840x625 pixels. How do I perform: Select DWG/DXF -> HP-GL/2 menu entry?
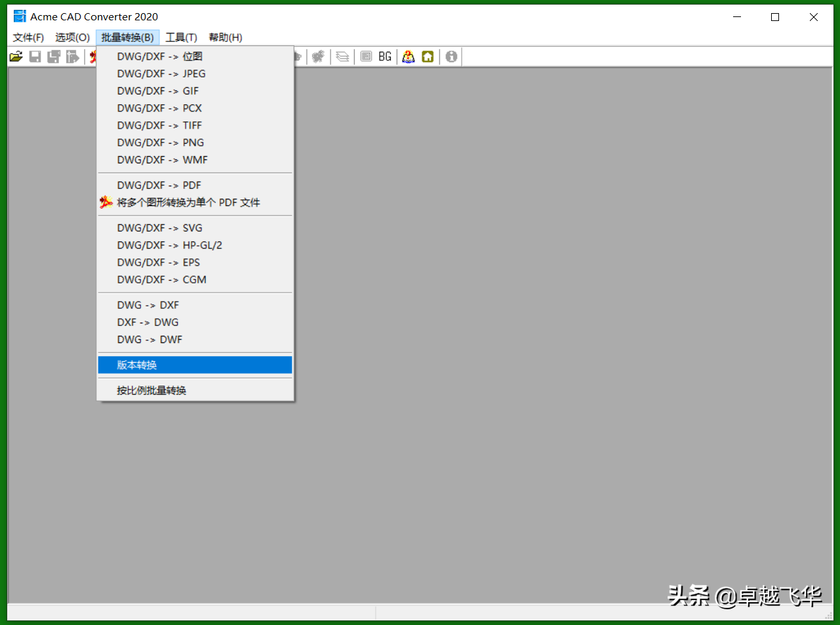[x=195, y=245]
